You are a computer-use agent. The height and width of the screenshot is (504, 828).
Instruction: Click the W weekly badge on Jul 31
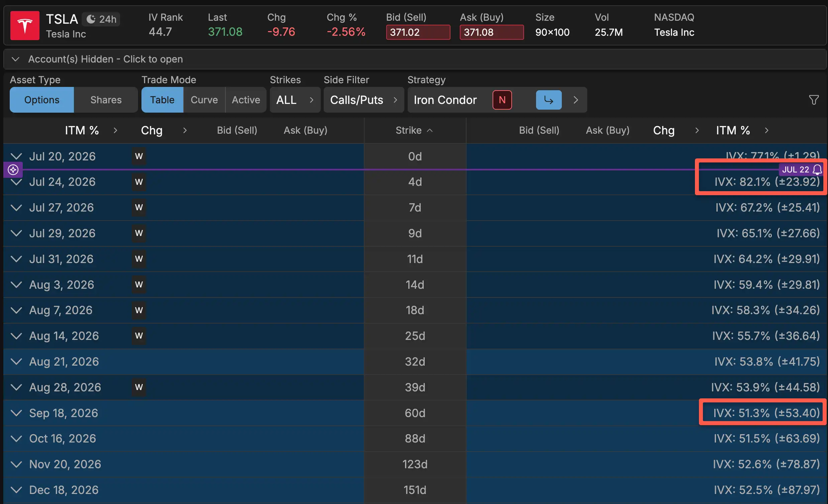(139, 259)
